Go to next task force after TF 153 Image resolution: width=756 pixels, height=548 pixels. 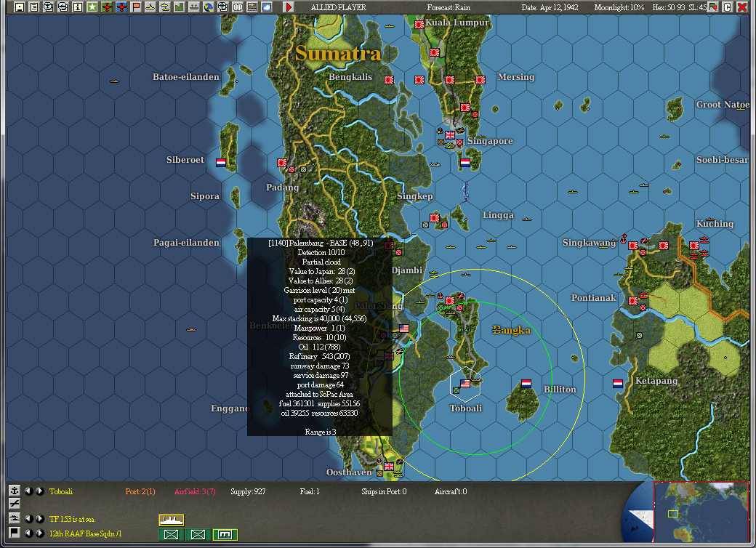[x=40, y=519]
